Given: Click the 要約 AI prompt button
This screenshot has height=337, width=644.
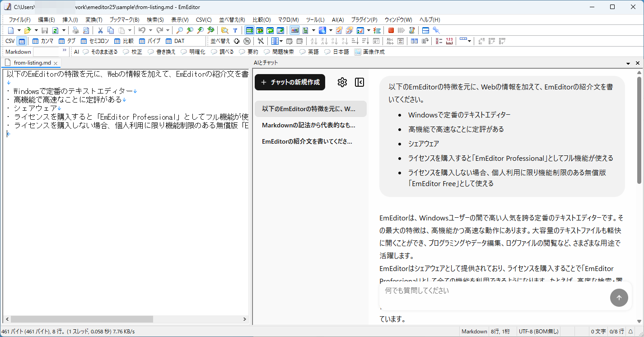Looking at the screenshot, I should click(x=248, y=52).
